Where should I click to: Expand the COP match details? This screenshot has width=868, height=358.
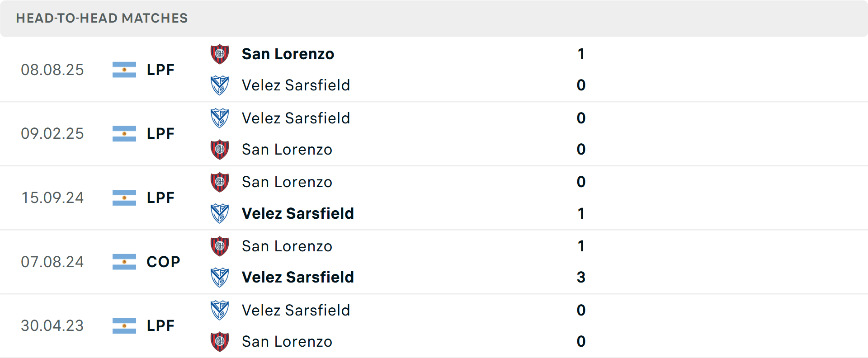click(434, 262)
